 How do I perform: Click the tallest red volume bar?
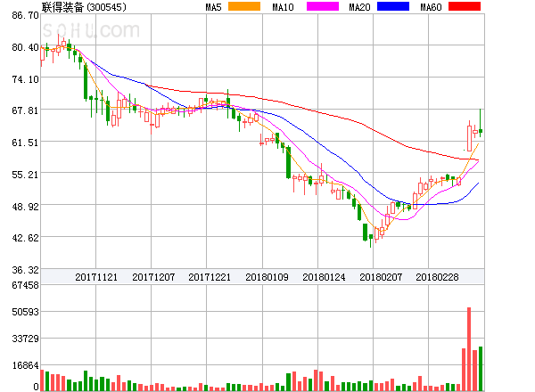(469, 349)
